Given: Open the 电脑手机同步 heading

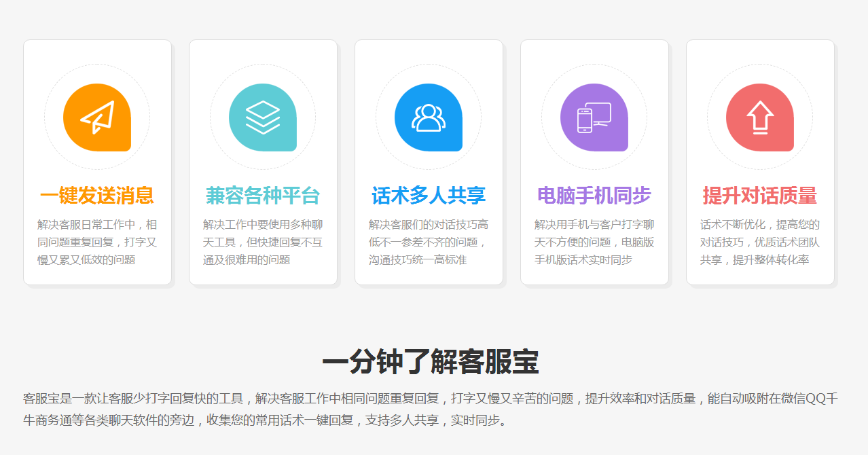Looking at the screenshot, I should coord(594,196).
